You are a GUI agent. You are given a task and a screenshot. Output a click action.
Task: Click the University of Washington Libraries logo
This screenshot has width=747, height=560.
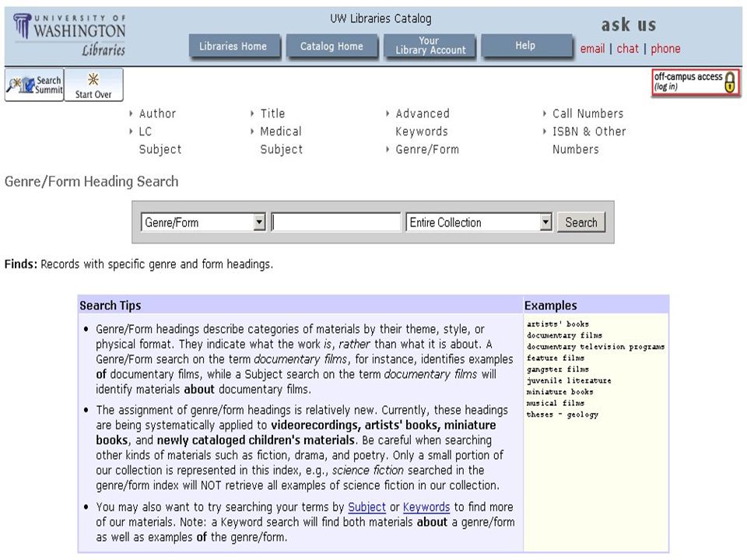(x=69, y=35)
